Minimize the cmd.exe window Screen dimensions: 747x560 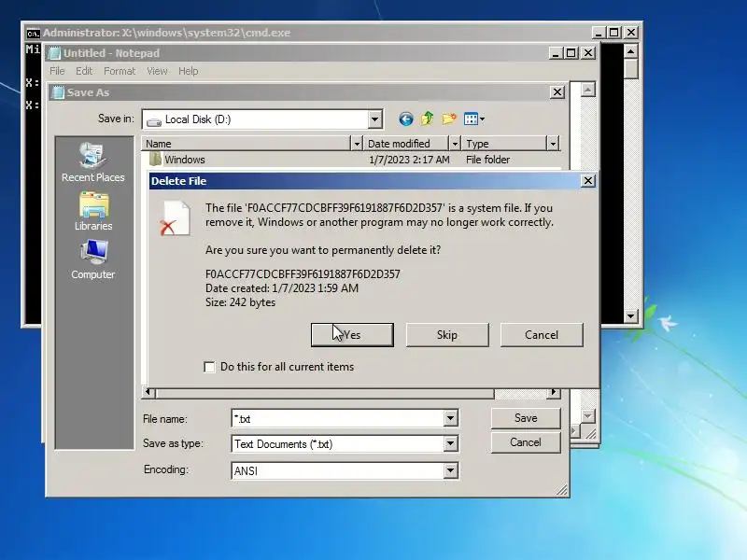coord(599,33)
